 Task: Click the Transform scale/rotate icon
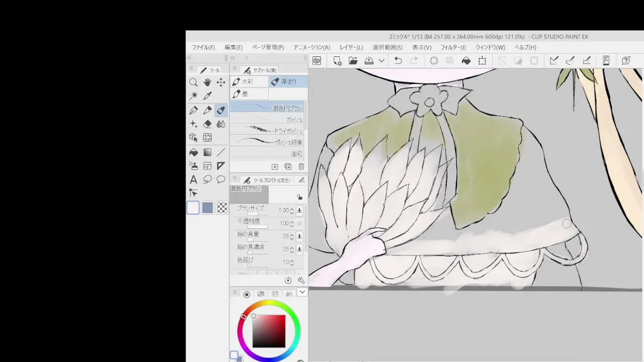482,61
